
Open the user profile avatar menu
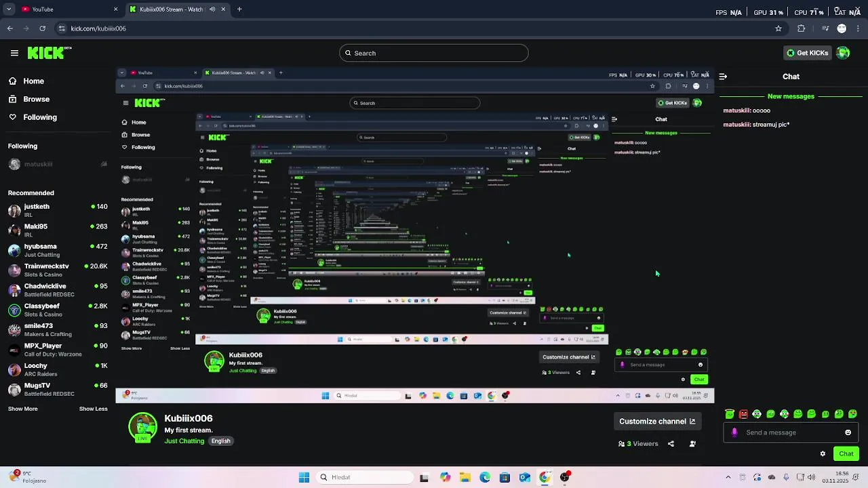point(843,53)
